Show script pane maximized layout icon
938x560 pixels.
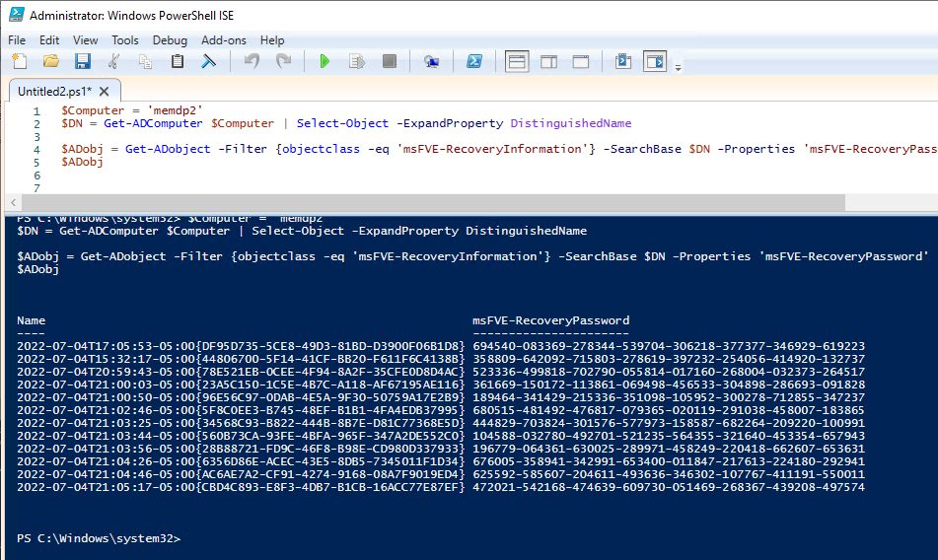581,61
